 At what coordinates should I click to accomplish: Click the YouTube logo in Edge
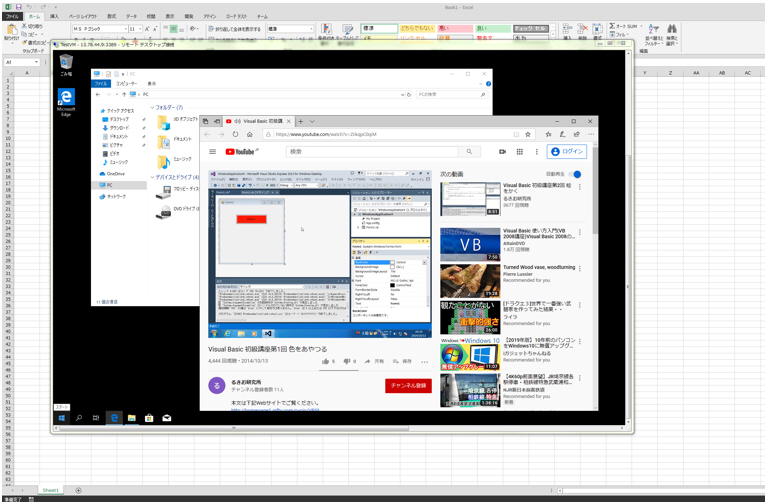click(242, 151)
